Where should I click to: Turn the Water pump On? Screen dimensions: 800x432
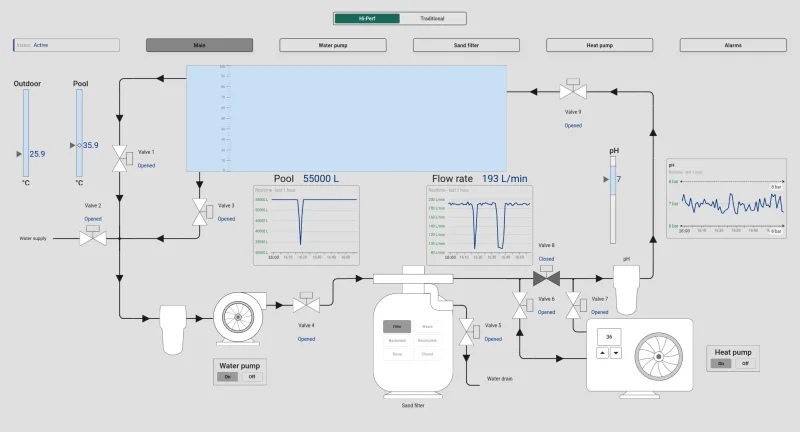228,377
